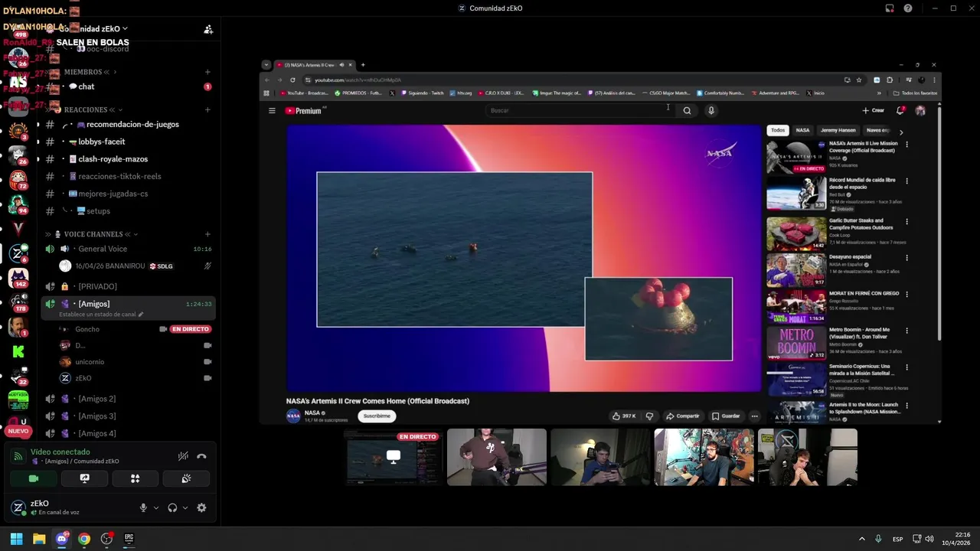Open the server icon with the 94 badge

coord(18,204)
